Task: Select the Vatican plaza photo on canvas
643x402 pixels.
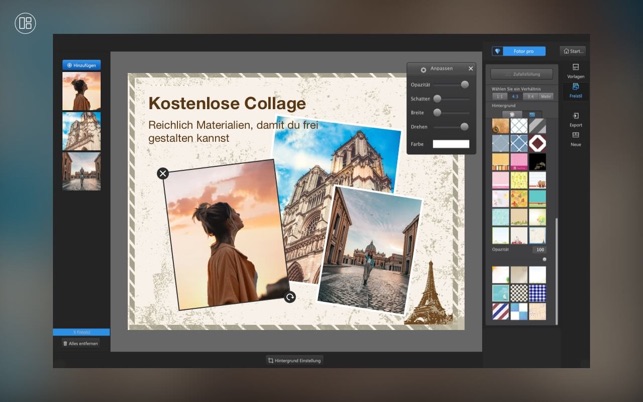Action: [369, 250]
